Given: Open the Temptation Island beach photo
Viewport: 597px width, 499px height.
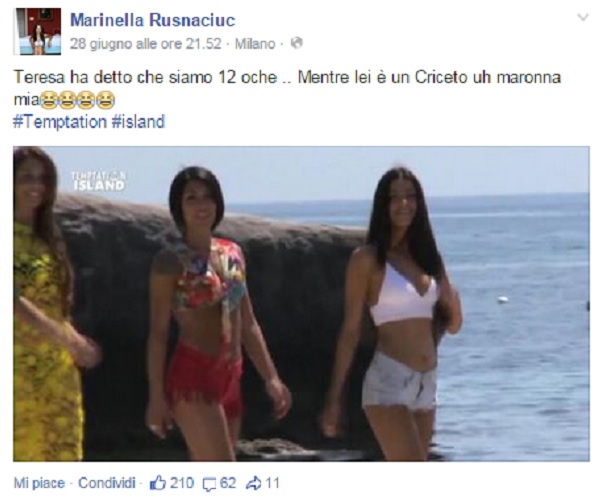Looking at the screenshot, I should (301, 304).
